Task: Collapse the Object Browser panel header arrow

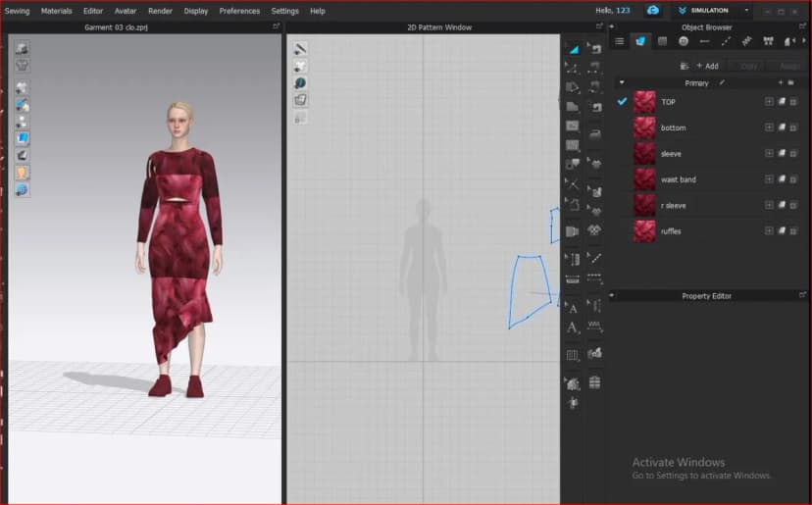Action: pos(612,26)
